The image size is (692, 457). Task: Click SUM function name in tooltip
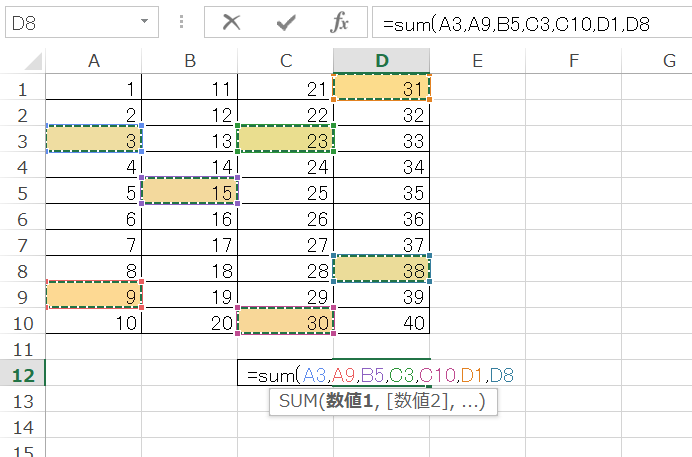tap(298, 401)
